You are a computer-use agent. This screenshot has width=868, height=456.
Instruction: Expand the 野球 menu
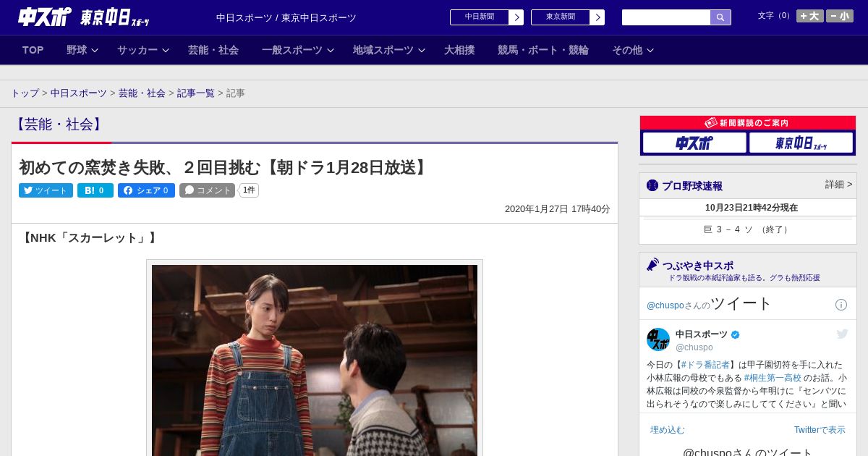(82, 50)
